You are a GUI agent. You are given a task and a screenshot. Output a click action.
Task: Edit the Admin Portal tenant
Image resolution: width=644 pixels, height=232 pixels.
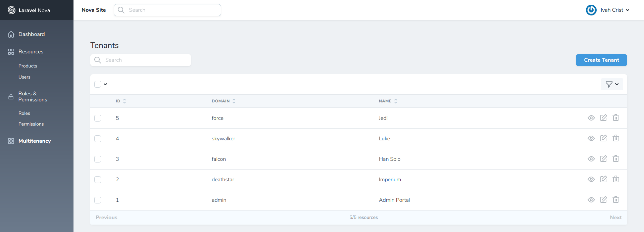tap(603, 199)
